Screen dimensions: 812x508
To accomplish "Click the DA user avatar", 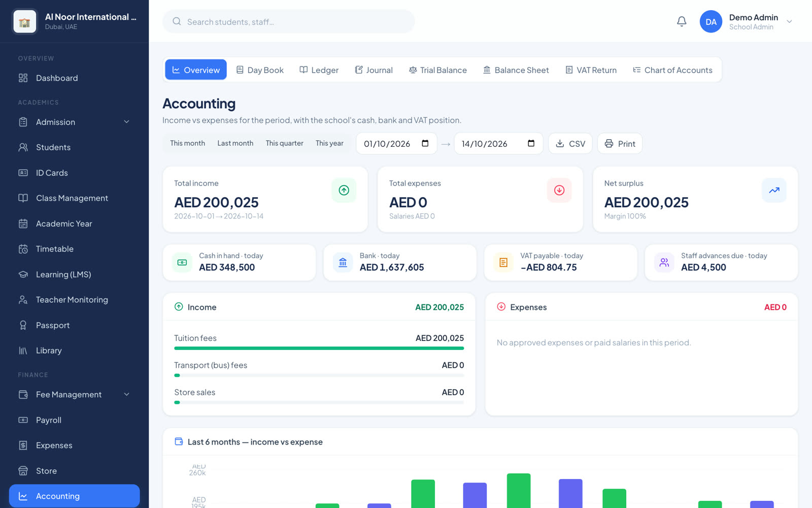I will point(710,21).
